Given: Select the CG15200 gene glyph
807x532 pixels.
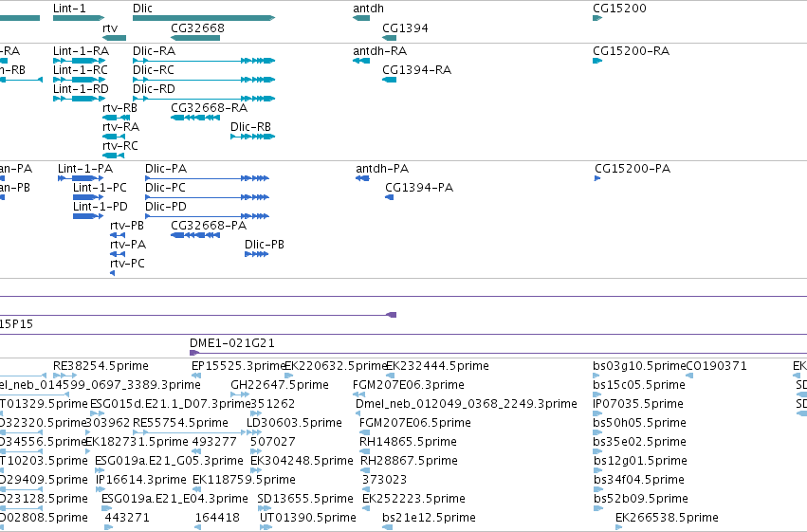Looking at the screenshot, I should 597,18.
